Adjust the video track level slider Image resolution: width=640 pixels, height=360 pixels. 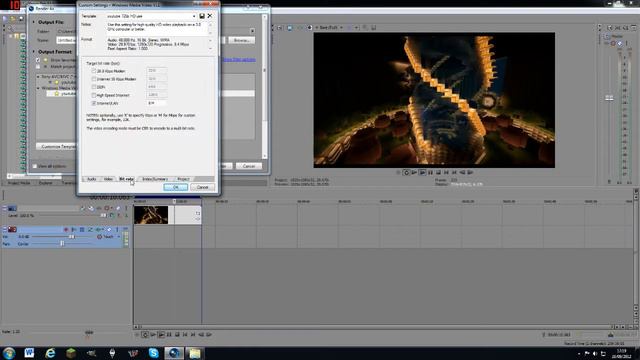click(103, 216)
